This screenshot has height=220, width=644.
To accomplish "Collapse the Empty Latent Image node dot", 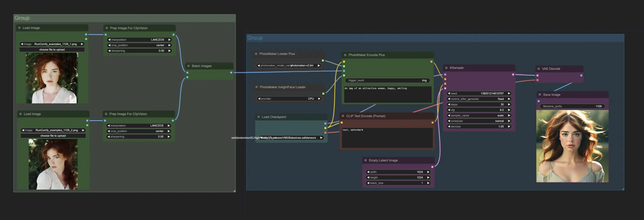I will 366,160.
